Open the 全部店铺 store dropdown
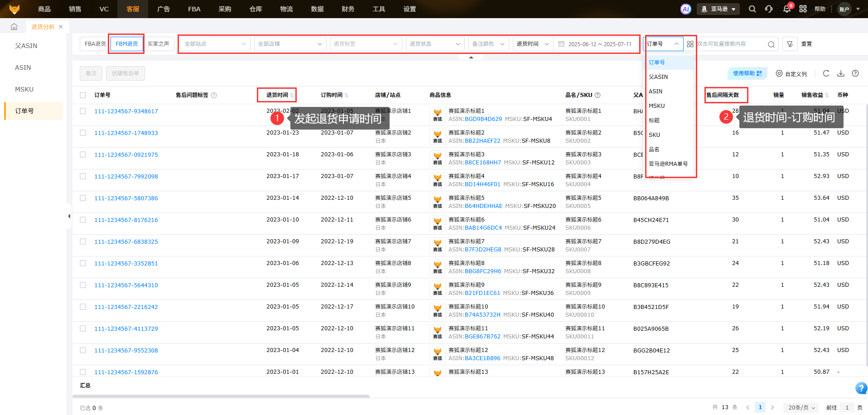The image size is (868, 415). pyautogui.click(x=289, y=44)
